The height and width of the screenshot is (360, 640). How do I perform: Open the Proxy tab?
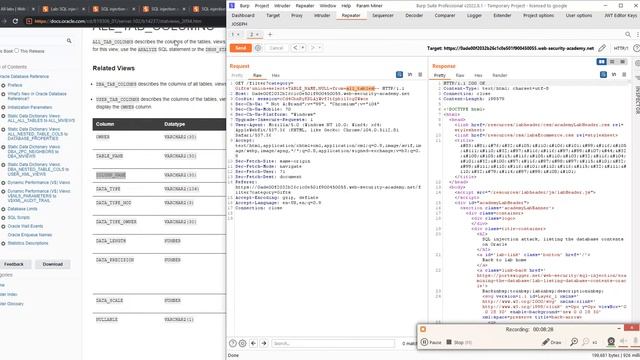pos(297,16)
